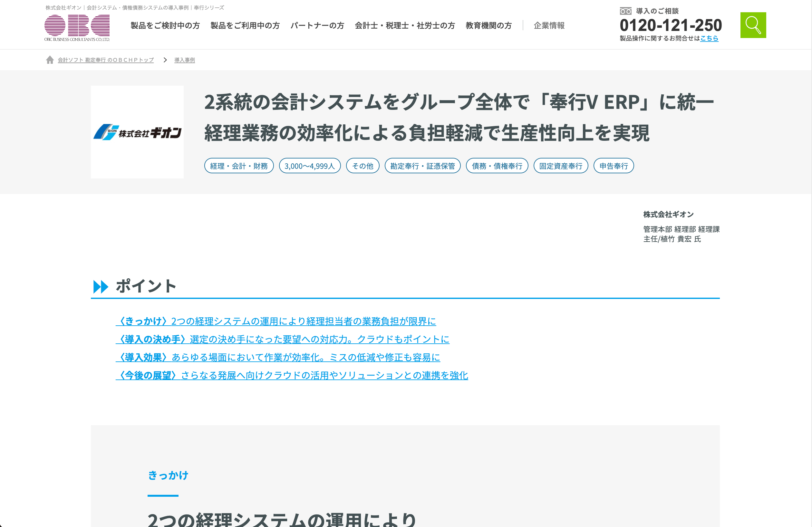
Task: Open 教育機関の方 navigation item
Action: (488, 25)
